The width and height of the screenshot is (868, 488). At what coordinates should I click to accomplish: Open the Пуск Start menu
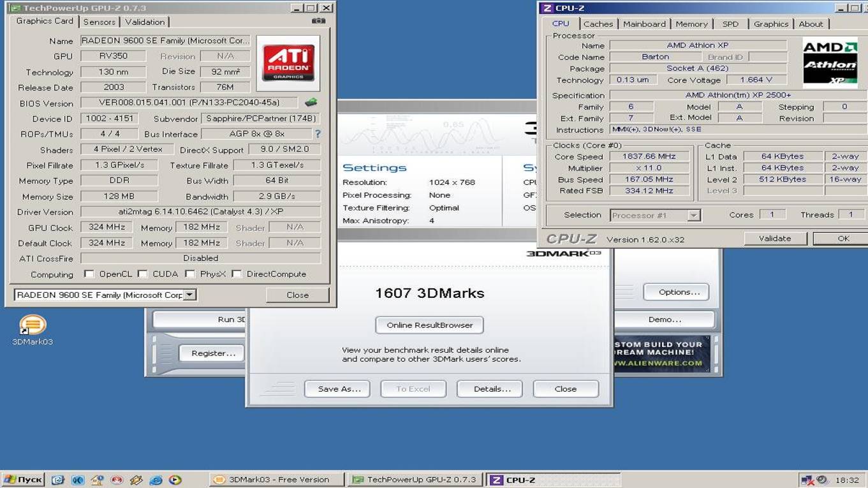point(23,480)
